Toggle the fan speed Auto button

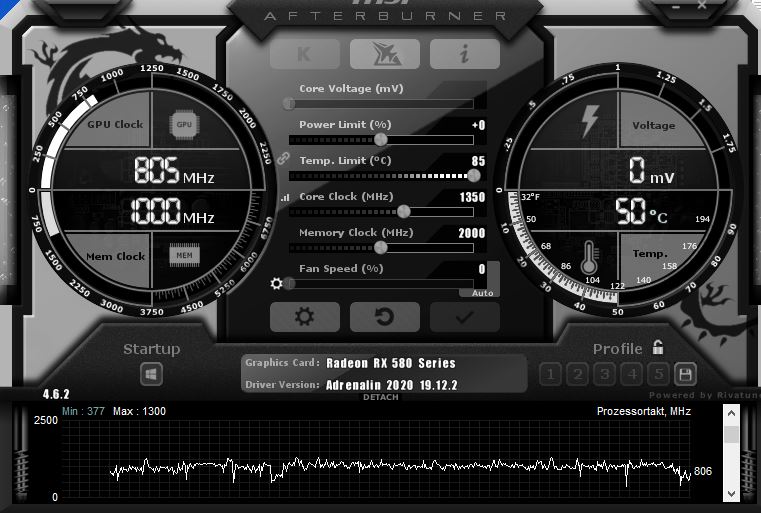[482, 293]
